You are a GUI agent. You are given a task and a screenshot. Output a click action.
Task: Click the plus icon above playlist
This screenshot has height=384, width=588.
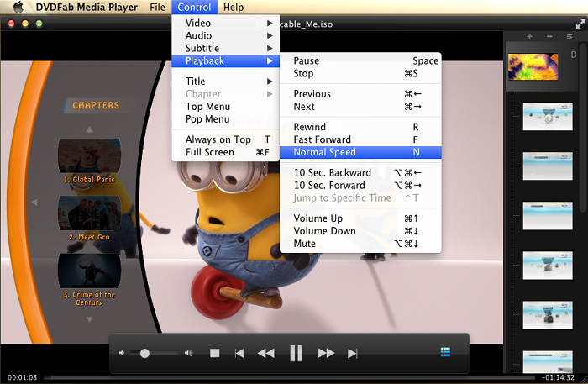(x=529, y=36)
